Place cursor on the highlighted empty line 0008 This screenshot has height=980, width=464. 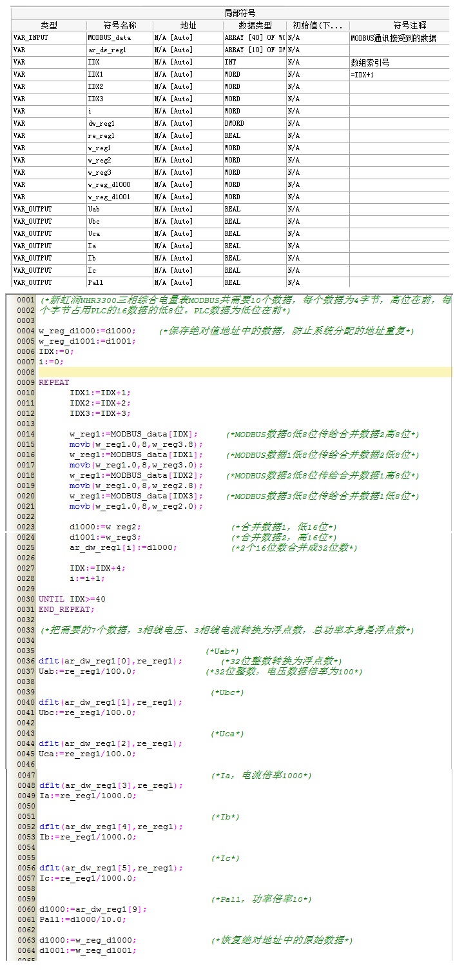[245, 373]
